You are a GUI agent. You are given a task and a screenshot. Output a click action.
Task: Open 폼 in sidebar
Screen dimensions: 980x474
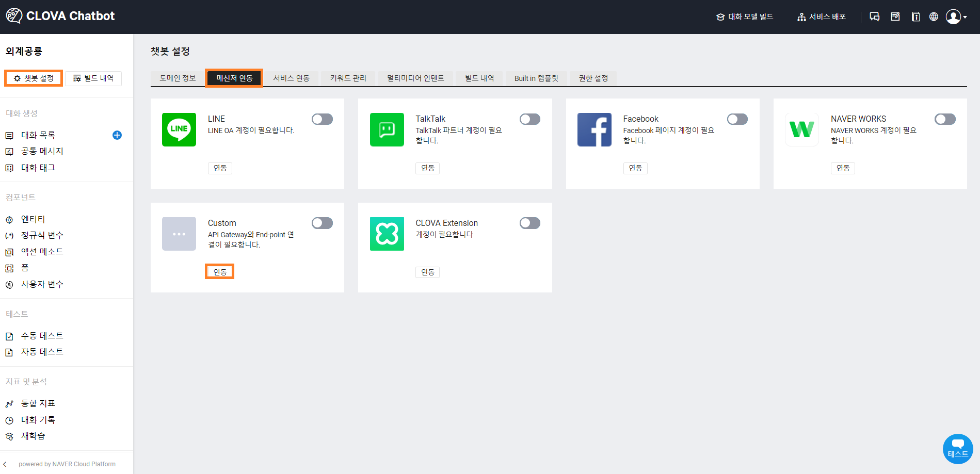pos(25,268)
